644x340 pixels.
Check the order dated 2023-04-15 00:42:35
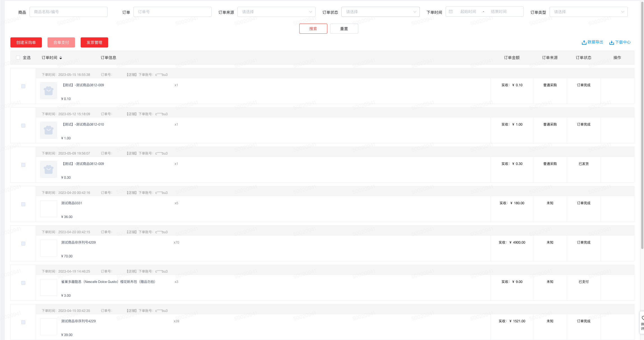[x=23, y=322]
